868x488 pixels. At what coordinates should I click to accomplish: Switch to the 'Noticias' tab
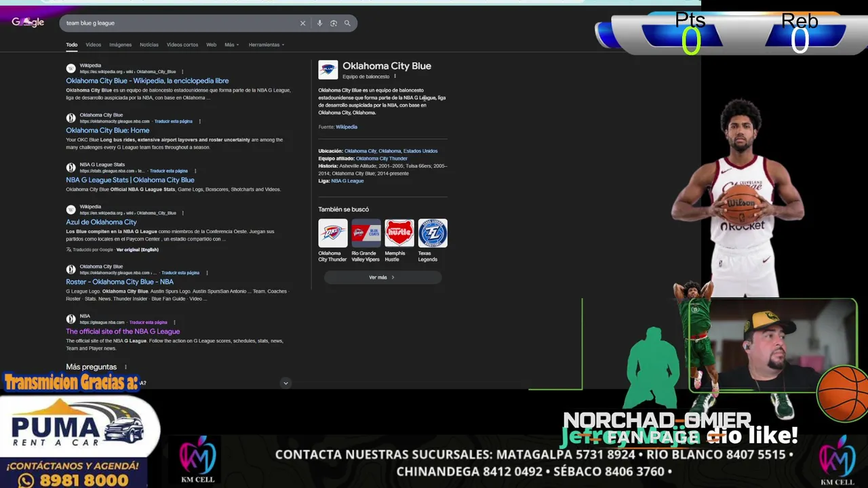click(149, 45)
